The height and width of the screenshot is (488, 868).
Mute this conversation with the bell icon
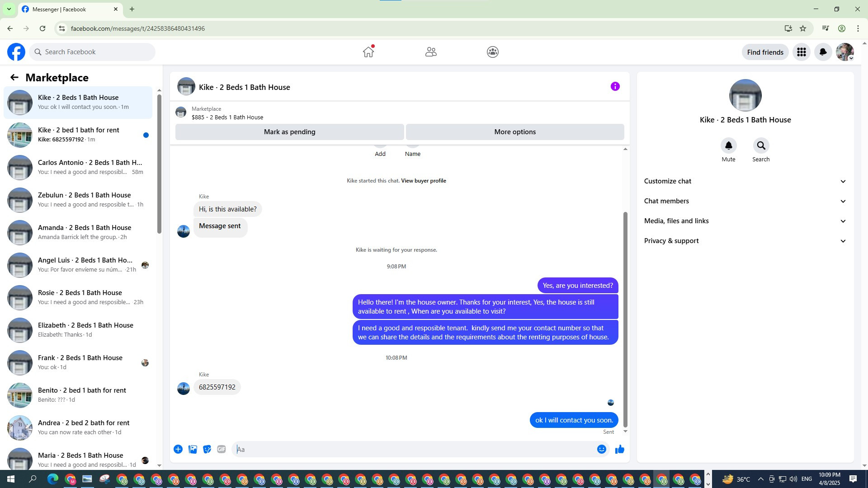pos(728,146)
